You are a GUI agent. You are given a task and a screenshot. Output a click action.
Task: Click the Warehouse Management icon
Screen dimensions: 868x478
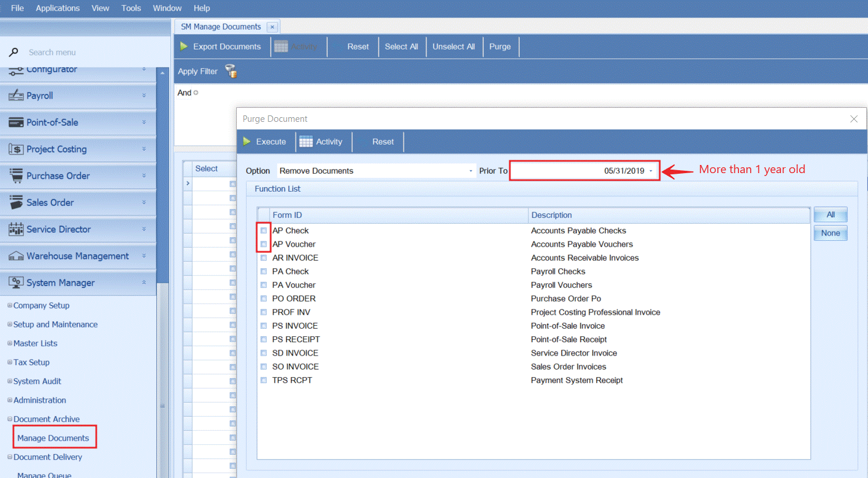[x=16, y=256]
